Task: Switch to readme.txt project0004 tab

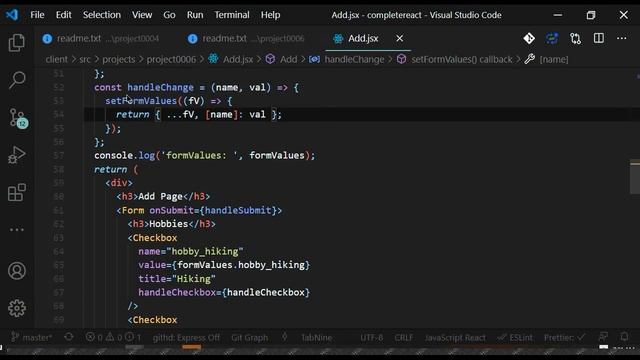Action: click(101, 38)
